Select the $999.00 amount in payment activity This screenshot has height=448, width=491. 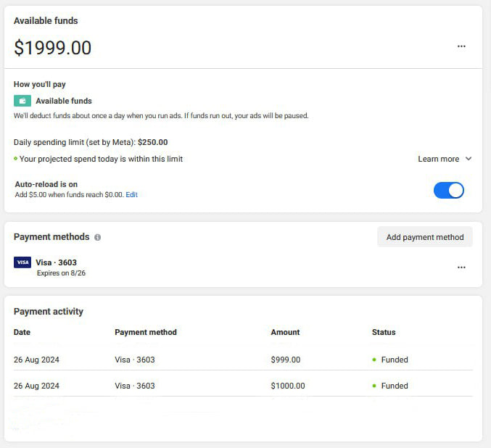coord(285,360)
